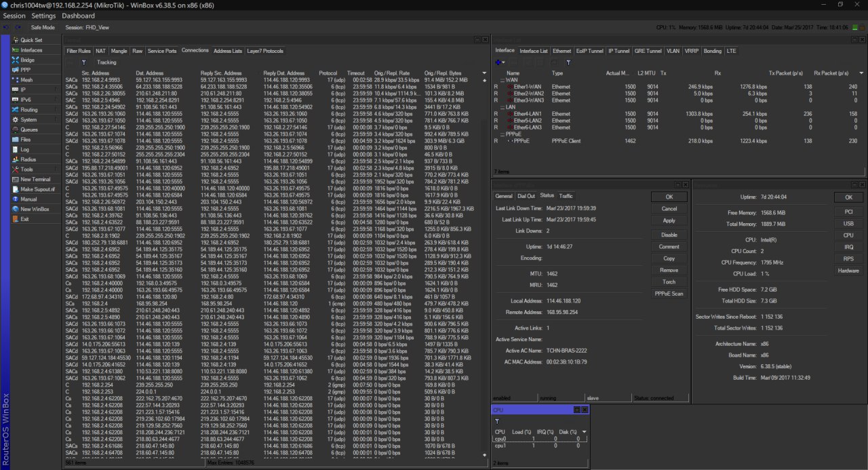
Task: Open column chooser dropdown in Connections table
Action: (484, 73)
